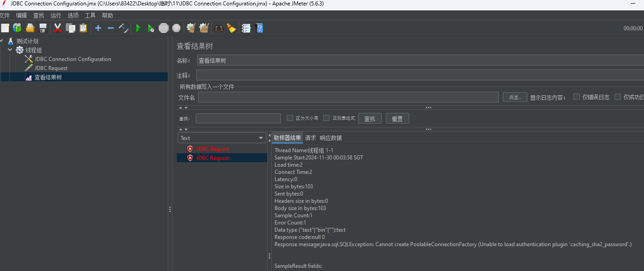Expand all nodes with plus icon

pos(98,28)
